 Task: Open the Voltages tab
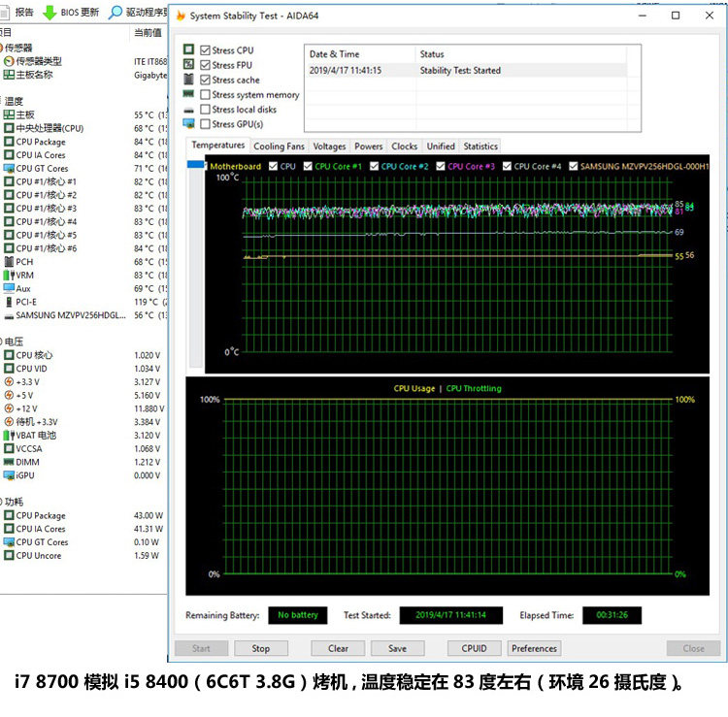(330, 147)
